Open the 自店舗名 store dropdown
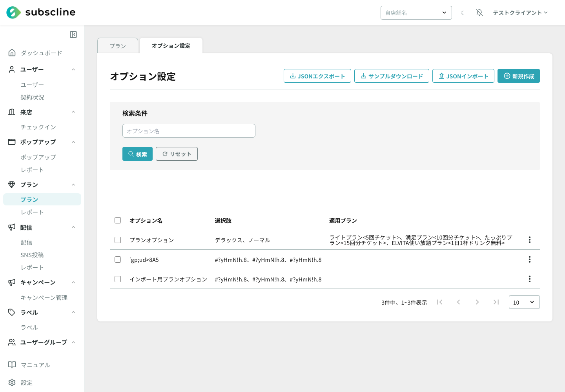This screenshot has height=392, width=565. (x=416, y=13)
